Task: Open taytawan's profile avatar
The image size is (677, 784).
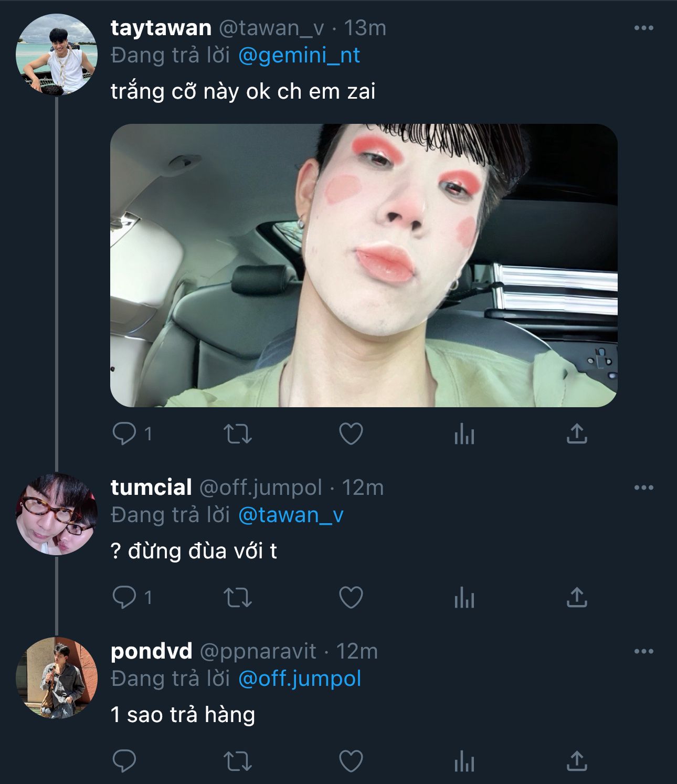Action: (57, 55)
